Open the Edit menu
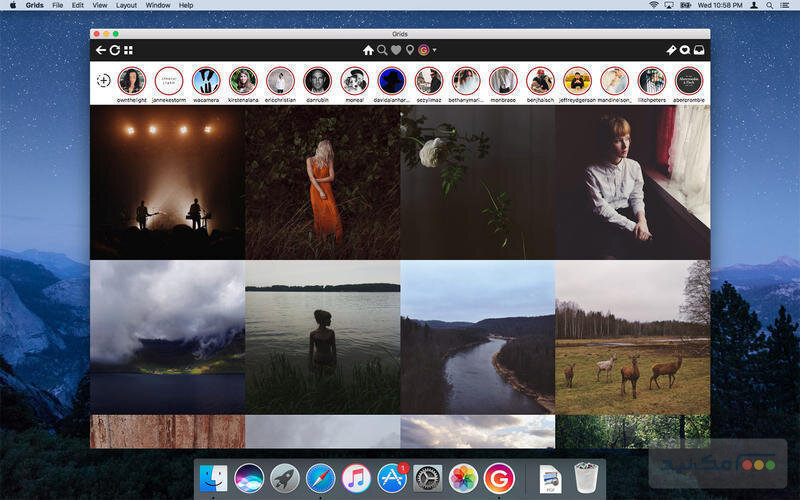The image size is (800, 500). coord(78,5)
